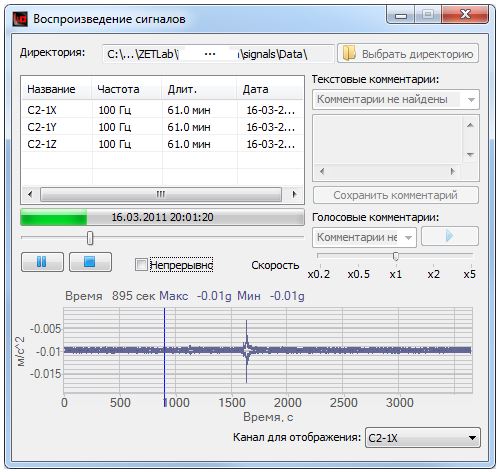
Task: Click the folder icon for directory selection
Action: pos(349,53)
